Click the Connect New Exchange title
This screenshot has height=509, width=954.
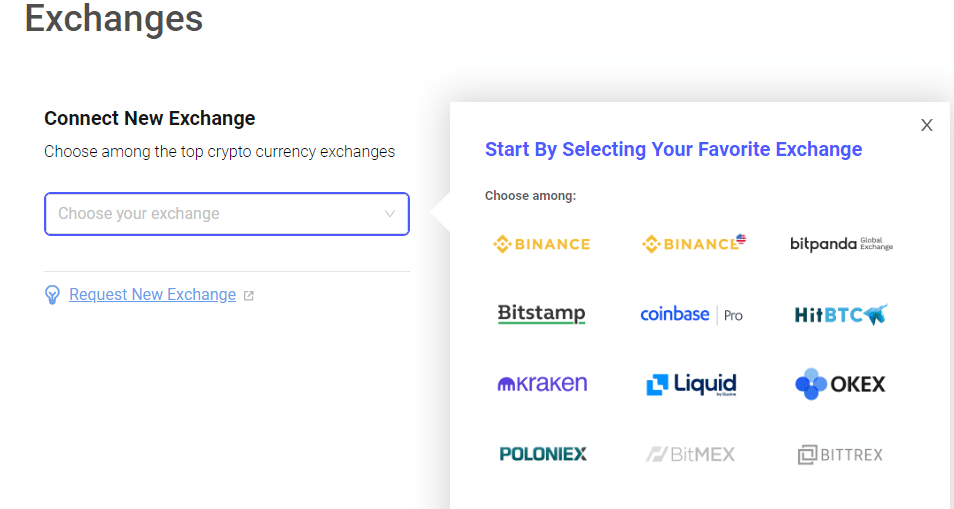pos(150,118)
